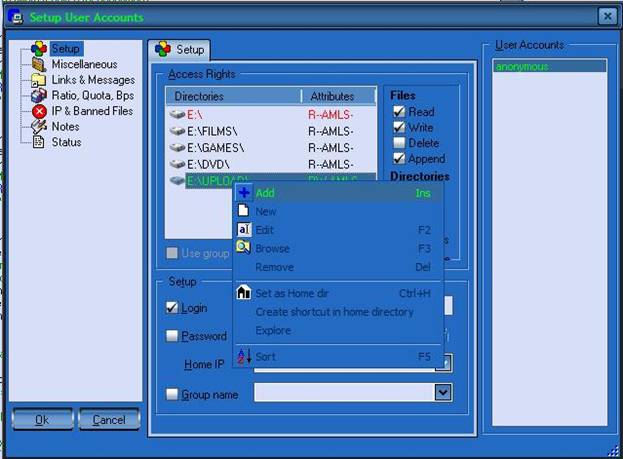Select the E:\GAMES\ directory row
This screenshot has width=623, height=459.
tap(215, 148)
